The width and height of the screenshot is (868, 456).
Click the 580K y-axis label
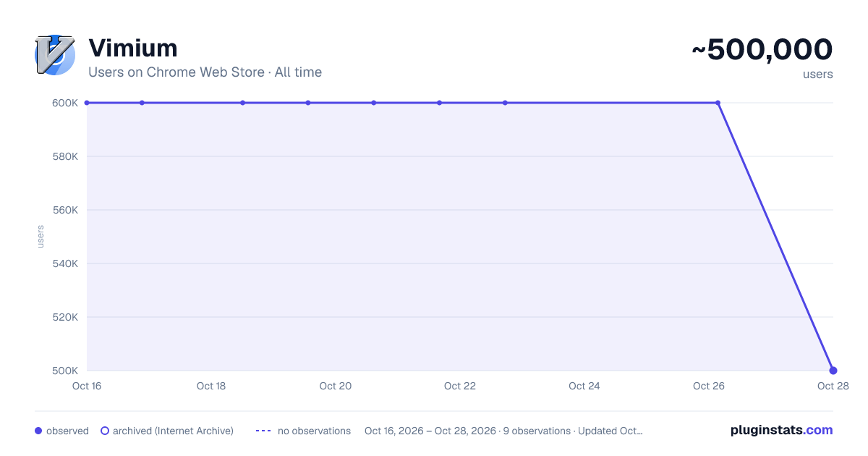65,156
